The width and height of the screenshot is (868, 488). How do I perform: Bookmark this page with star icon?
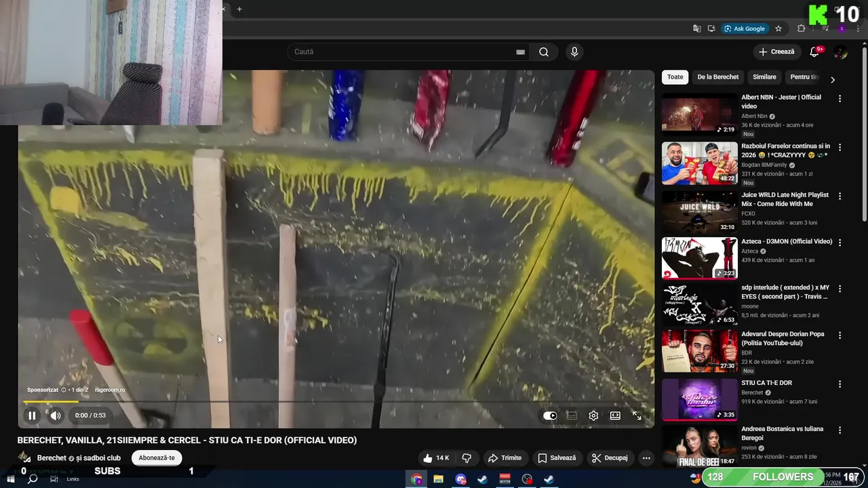click(x=778, y=28)
